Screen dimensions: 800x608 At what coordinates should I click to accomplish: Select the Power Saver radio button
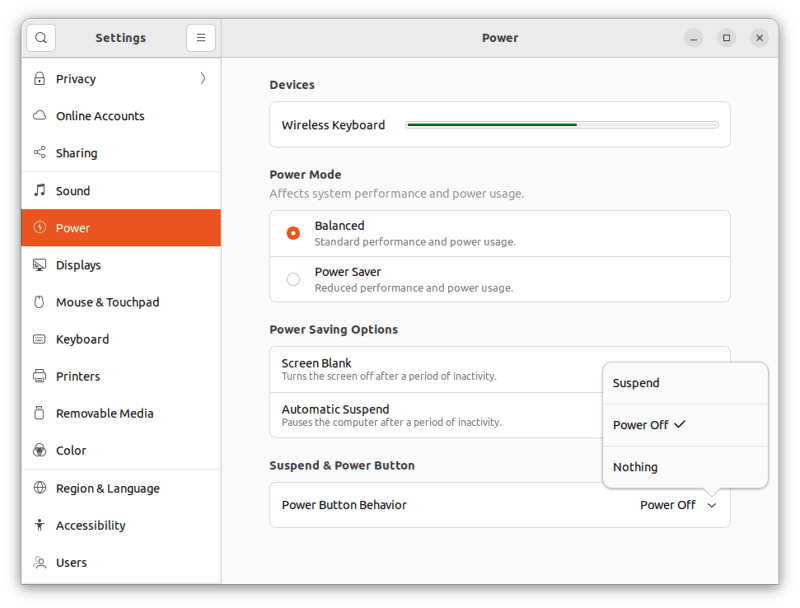click(293, 280)
